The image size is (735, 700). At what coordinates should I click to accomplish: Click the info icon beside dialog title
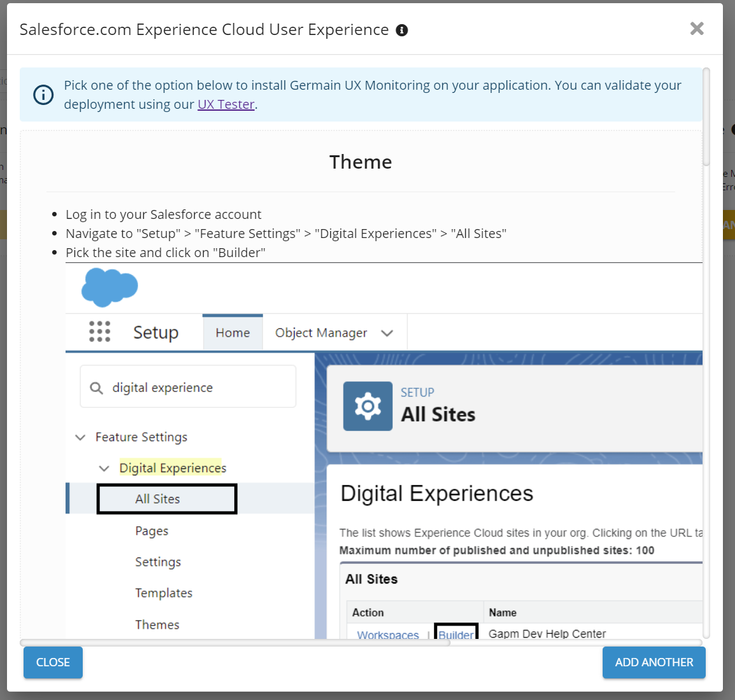[402, 31]
